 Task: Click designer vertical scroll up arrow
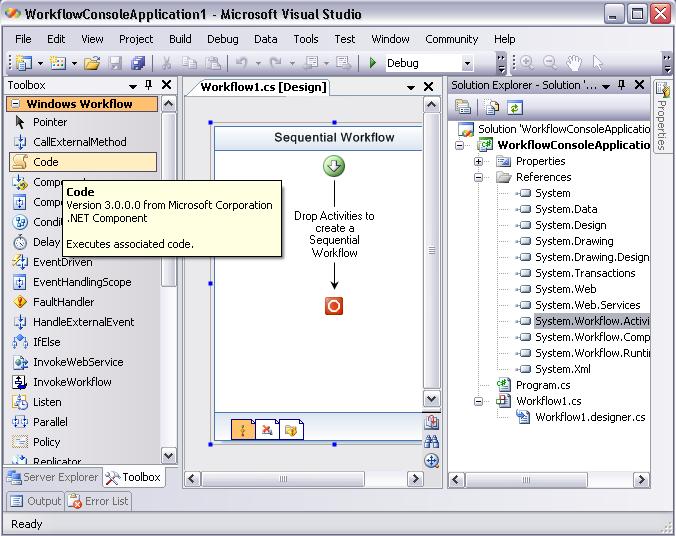pyautogui.click(x=432, y=105)
